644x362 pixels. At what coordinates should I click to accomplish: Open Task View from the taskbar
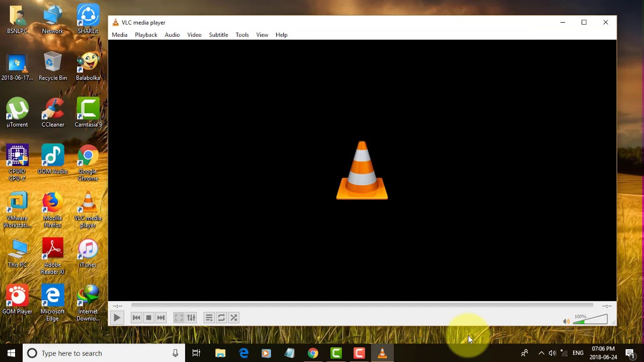196,353
